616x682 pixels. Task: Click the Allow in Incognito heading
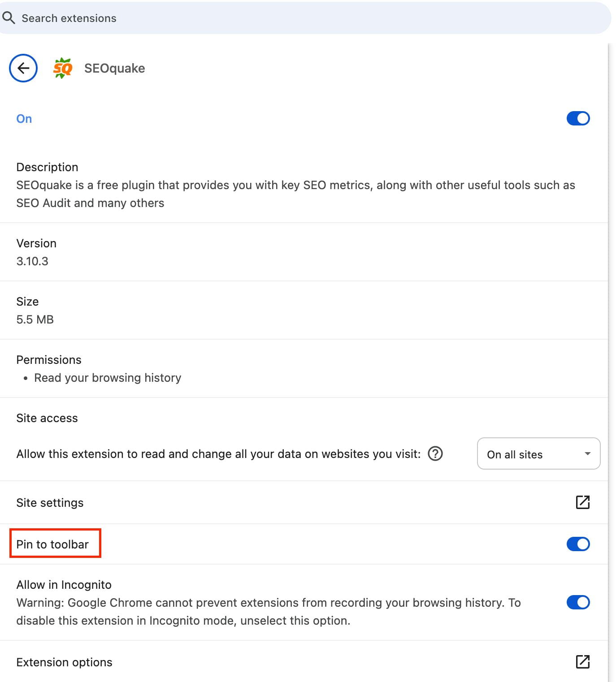pos(64,585)
